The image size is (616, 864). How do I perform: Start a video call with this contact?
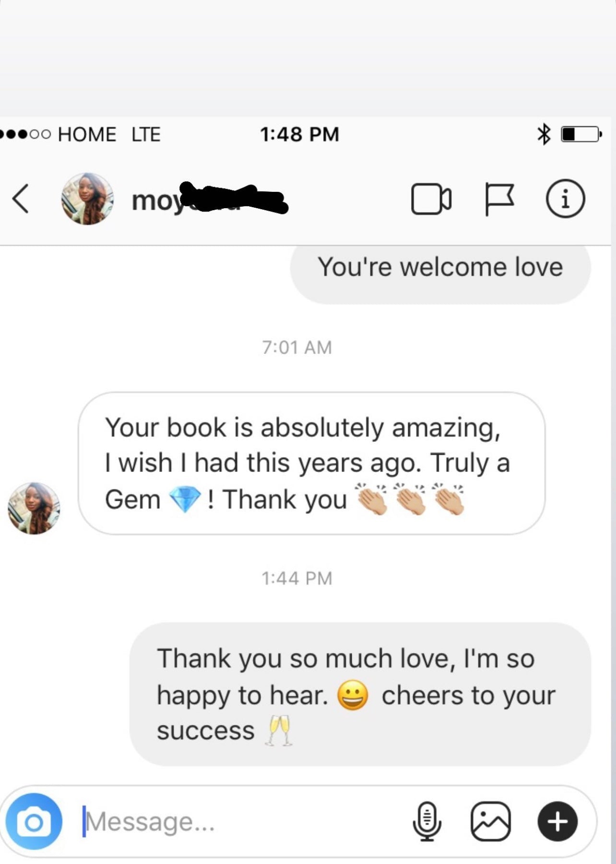[431, 199]
